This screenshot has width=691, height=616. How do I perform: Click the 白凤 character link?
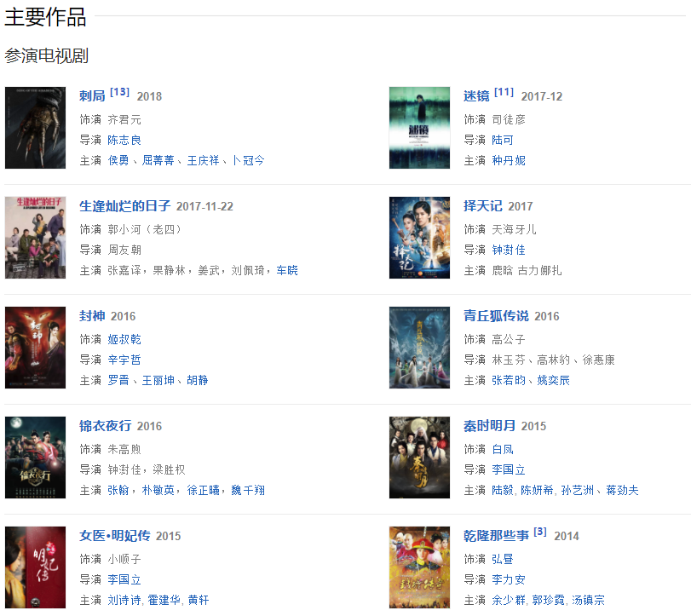point(503,450)
